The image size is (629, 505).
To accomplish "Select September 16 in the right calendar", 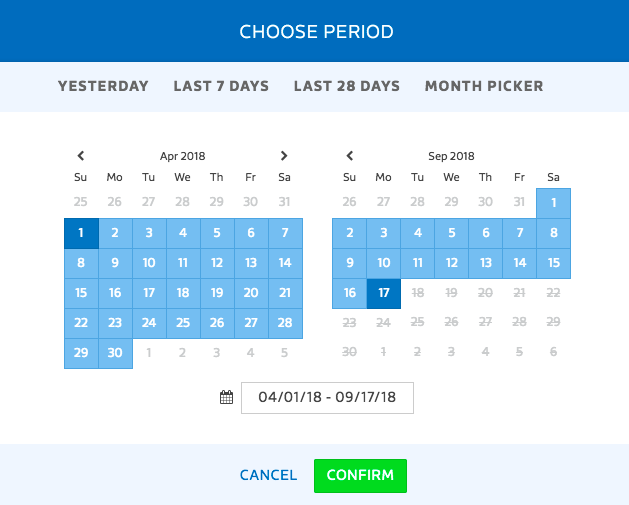I will (x=350, y=293).
